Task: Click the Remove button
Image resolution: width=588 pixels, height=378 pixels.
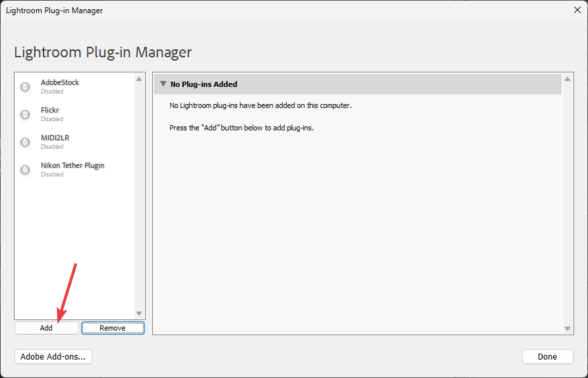Action: tap(113, 328)
